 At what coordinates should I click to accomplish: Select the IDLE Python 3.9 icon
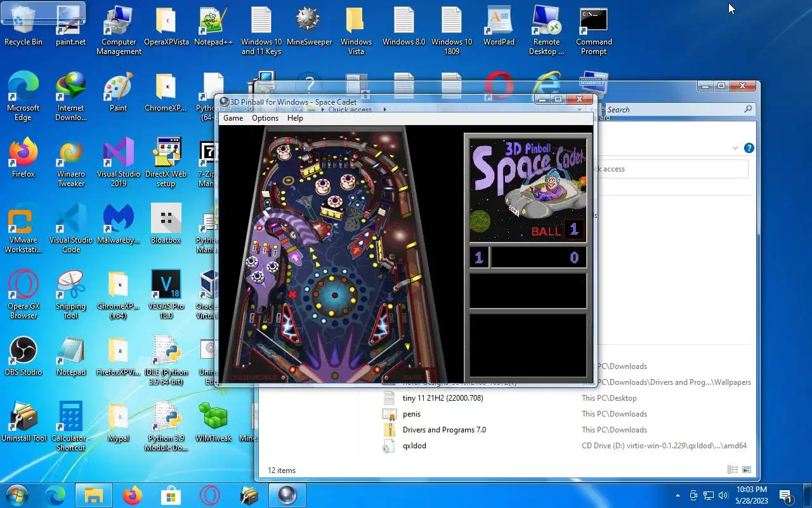tap(166, 361)
